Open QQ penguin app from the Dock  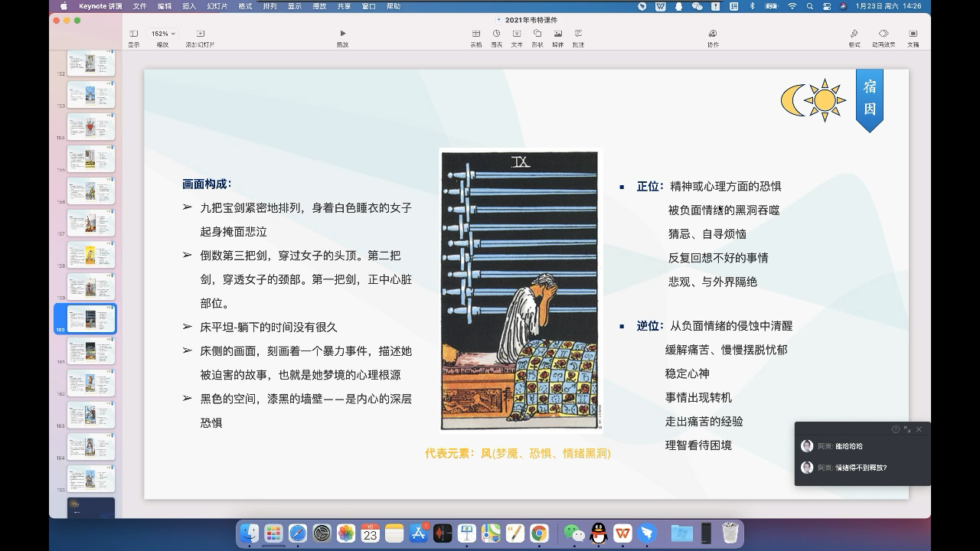[599, 533]
